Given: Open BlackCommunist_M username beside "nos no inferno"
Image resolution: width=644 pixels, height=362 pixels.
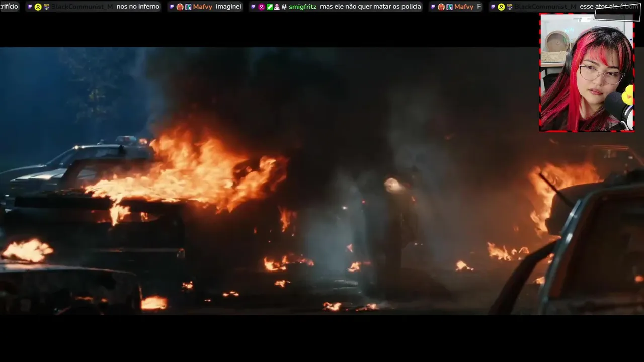Looking at the screenshot, I should point(82,7).
